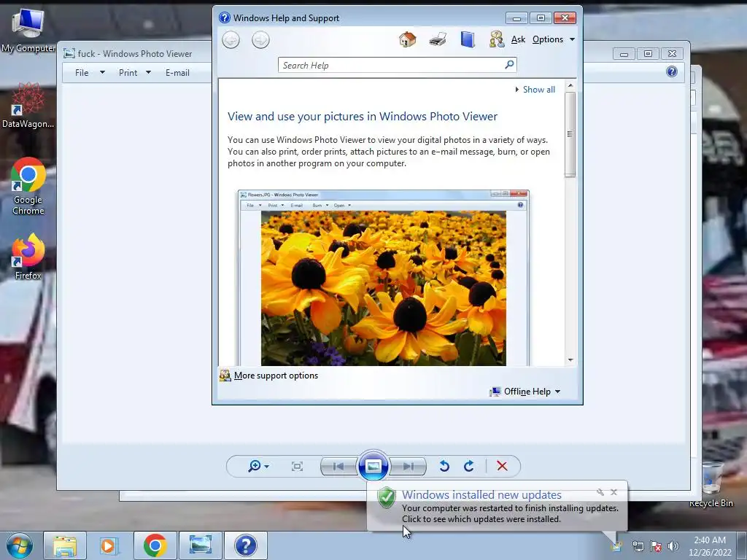Screen dimensions: 747x560
Task: Open the Windows Start menu
Action: click(19, 545)
